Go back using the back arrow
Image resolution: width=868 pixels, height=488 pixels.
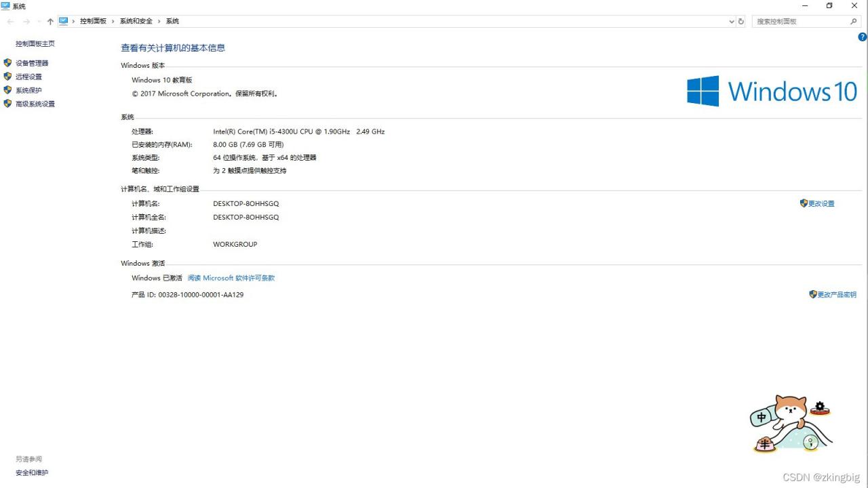point(11,22)
